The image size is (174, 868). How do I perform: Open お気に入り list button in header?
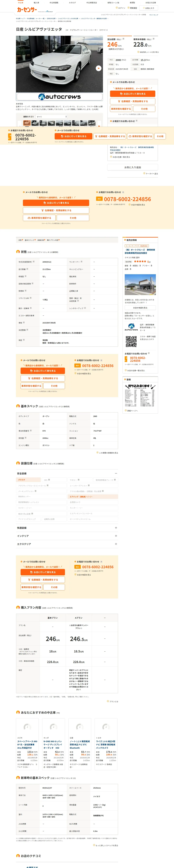pyautogui.click(x=149, y=8)
